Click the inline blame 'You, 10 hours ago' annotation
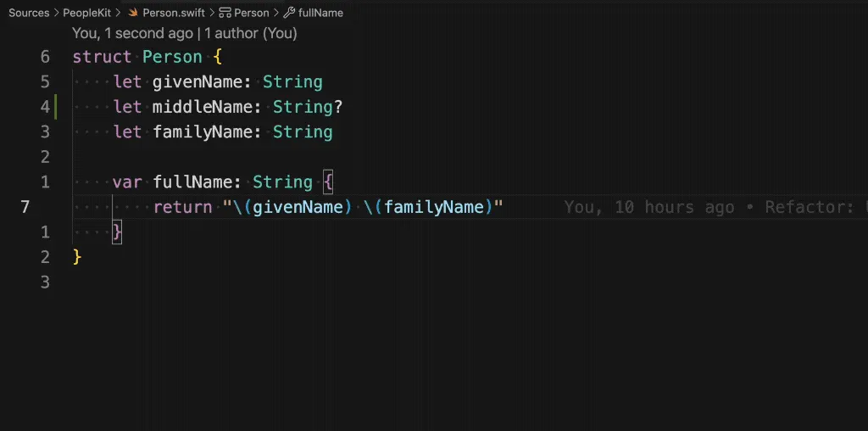868x431 pixels. (x=649, y=207)
